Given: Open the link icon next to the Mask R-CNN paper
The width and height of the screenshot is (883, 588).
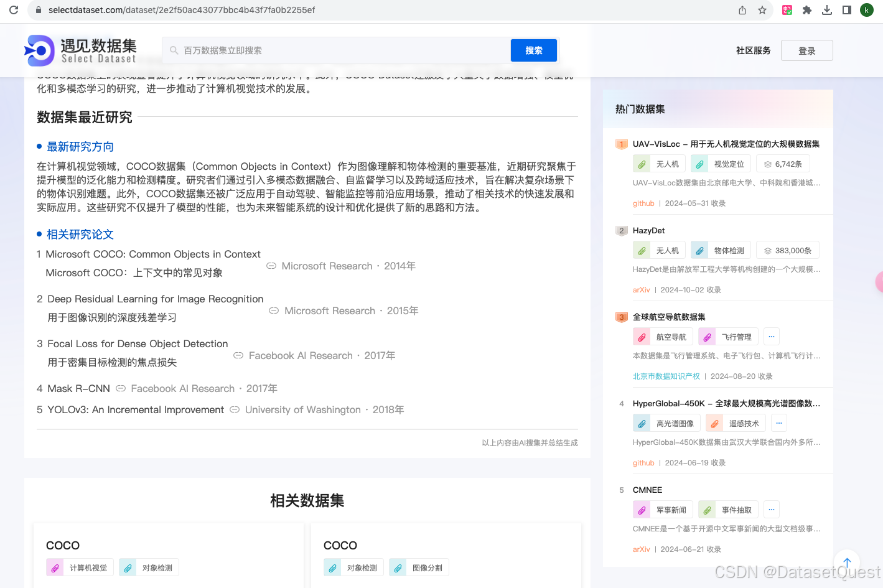Looking at the screenshot, I should click(121, 388).
